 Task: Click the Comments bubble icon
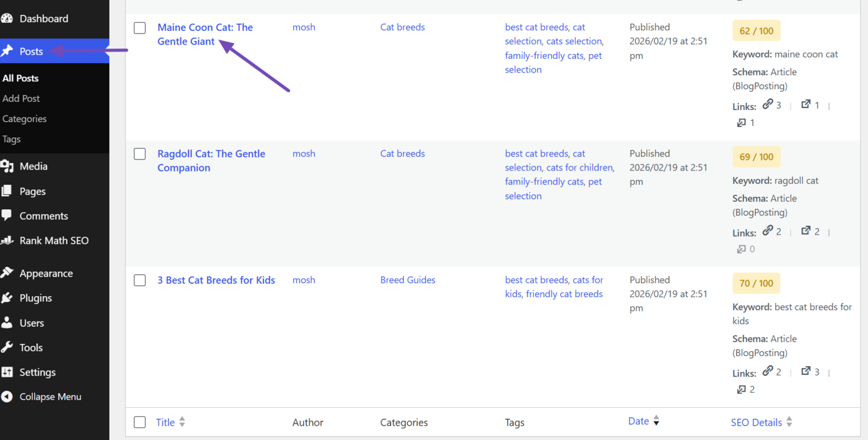point(7,215)
